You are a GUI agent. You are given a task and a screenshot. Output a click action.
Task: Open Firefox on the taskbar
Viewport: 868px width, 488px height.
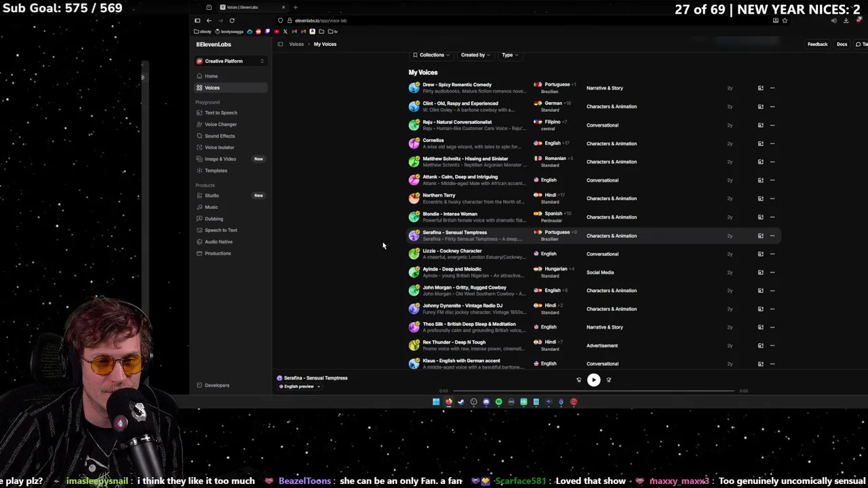[448, 402]
